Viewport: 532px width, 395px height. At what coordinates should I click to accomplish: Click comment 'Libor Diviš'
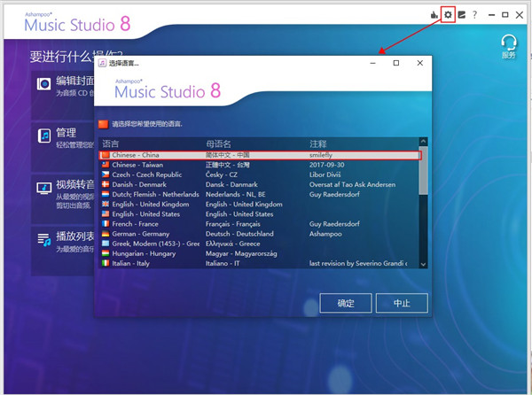pos(325,174)
